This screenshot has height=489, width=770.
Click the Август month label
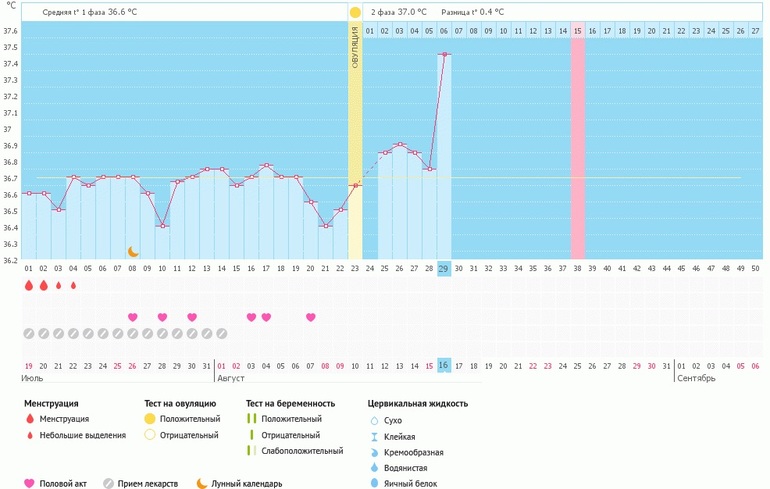pyautogui.click(x=232, y=379)
